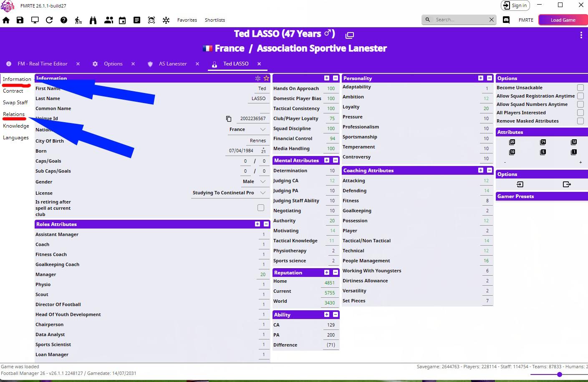This screenshot has width=588, height=382.
Task: Click the binoculars search icon
Action: [93, 20]
